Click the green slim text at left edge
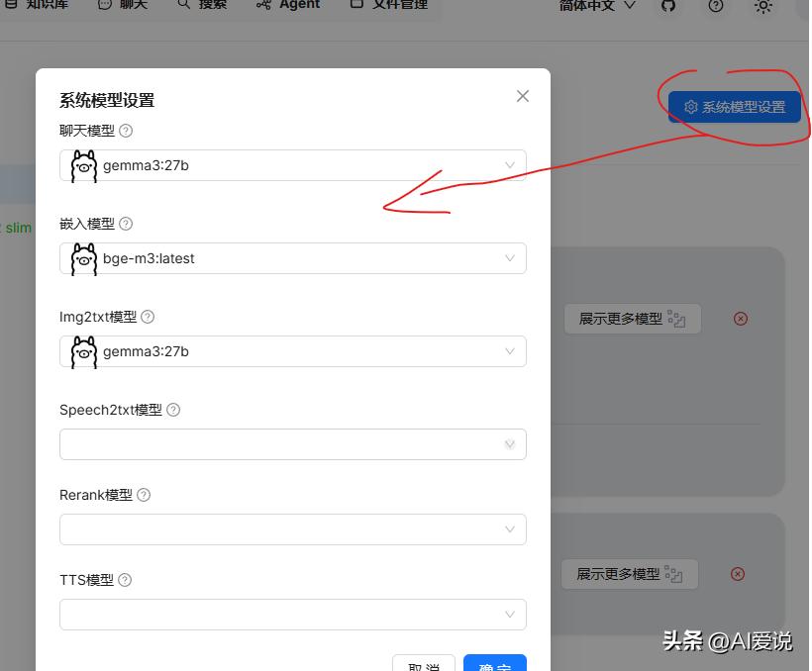 point(19,228)
